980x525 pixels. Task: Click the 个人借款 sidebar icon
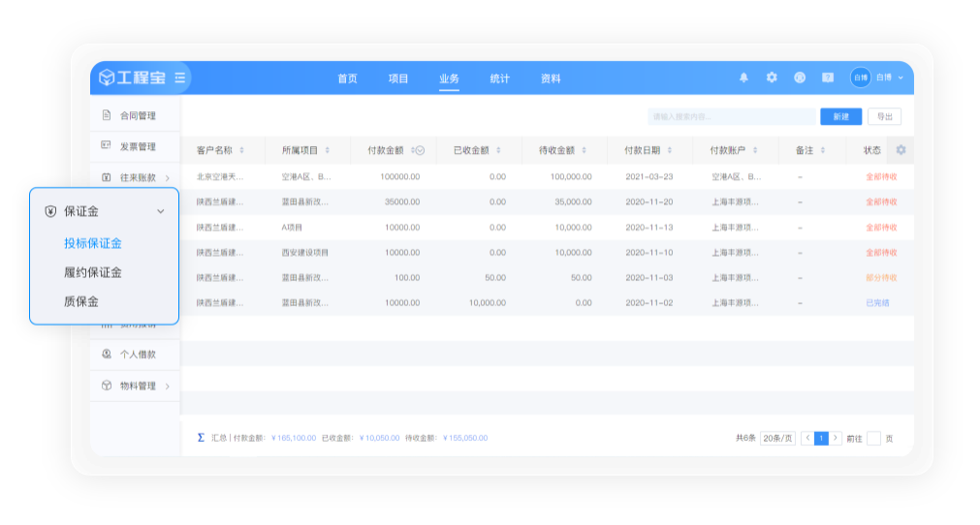coord(107,354)
